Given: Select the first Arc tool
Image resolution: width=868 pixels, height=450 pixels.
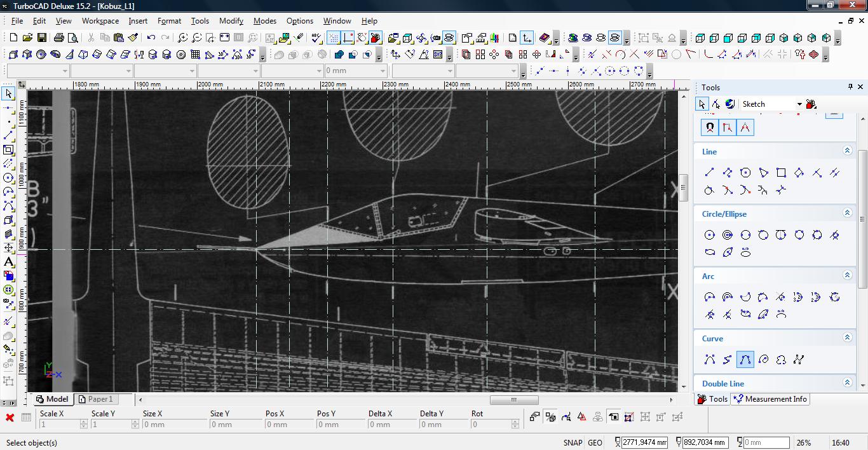Looking at the screenshot, I should tap(710, 297).
